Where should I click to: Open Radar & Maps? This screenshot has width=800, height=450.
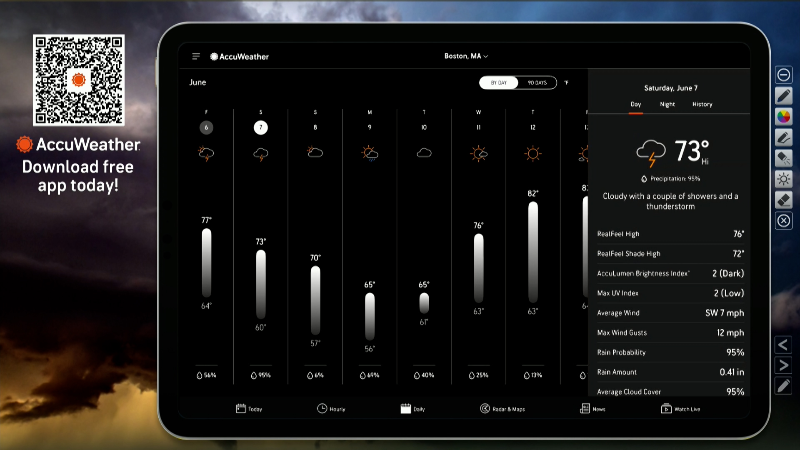(x=503, y=409)
